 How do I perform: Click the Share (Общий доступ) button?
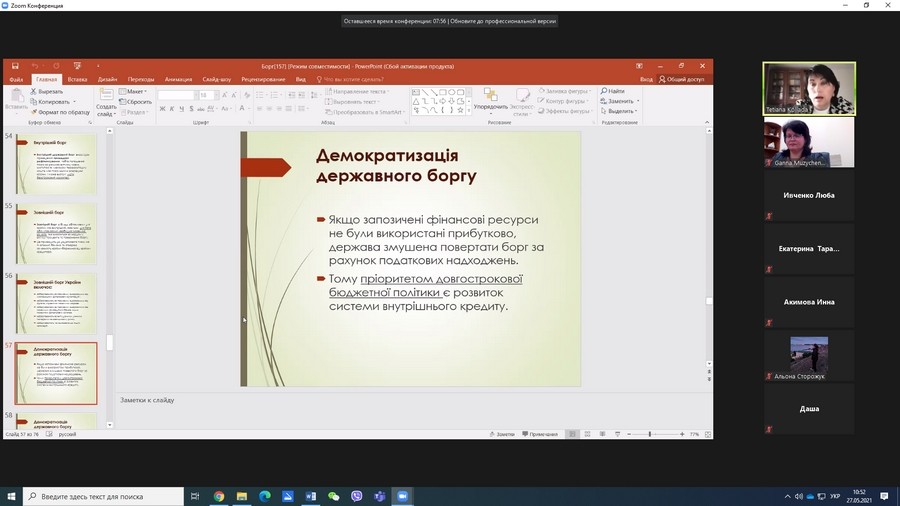tap(681, 79)
